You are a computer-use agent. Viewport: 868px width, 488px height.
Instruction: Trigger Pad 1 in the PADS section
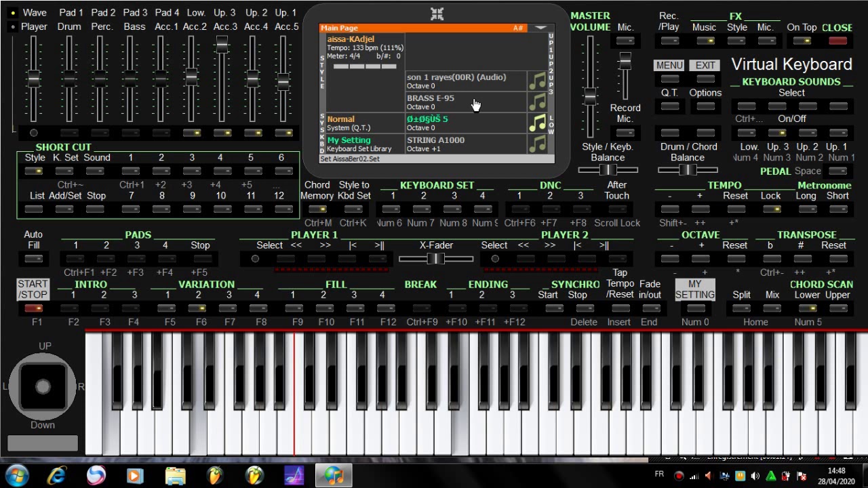click(x=75, y=259)
